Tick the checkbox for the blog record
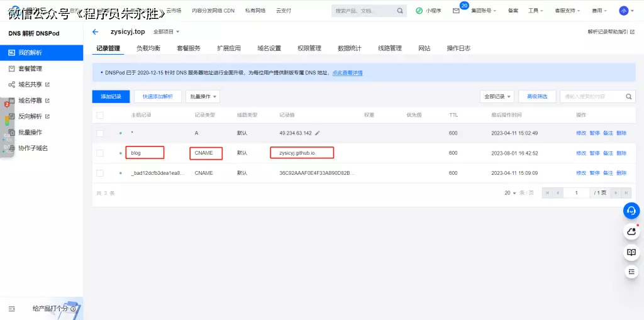 click(x=99, y=153)
